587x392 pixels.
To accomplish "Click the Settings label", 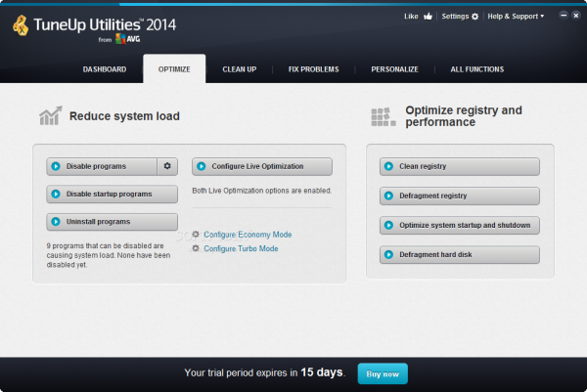I will pos(455,17).
